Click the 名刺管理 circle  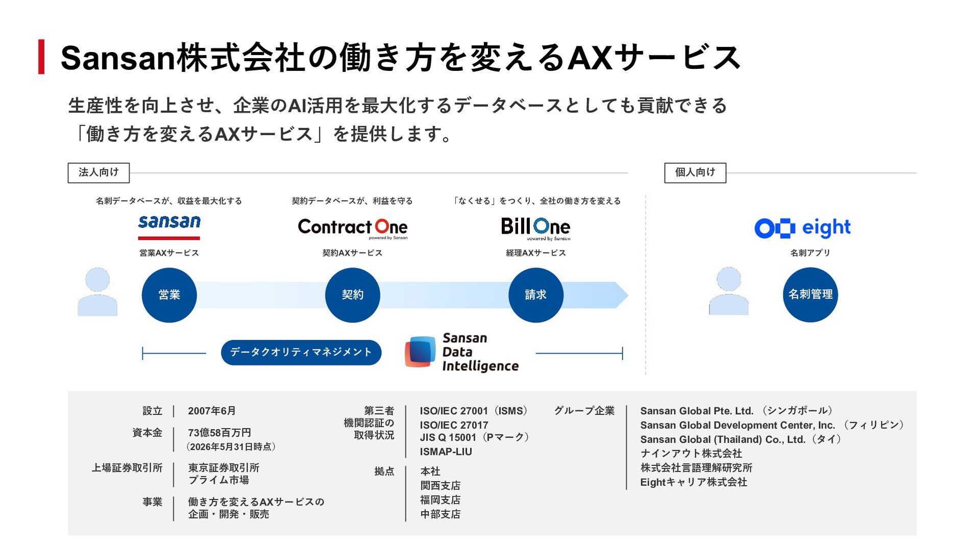810,294
